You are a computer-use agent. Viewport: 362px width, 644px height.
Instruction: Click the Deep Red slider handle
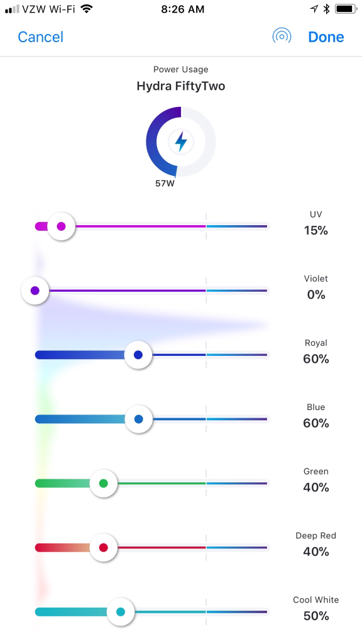point(104,548)
